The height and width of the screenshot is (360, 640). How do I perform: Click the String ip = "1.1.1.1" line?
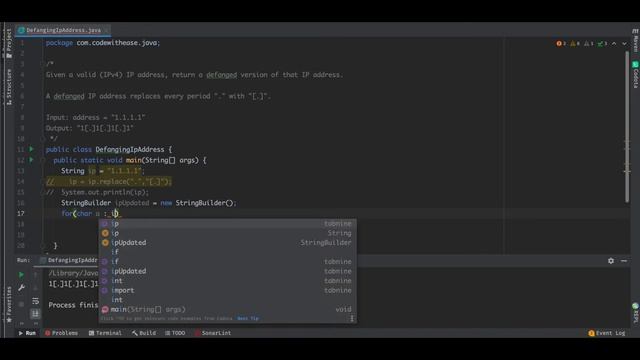[102, 171]
